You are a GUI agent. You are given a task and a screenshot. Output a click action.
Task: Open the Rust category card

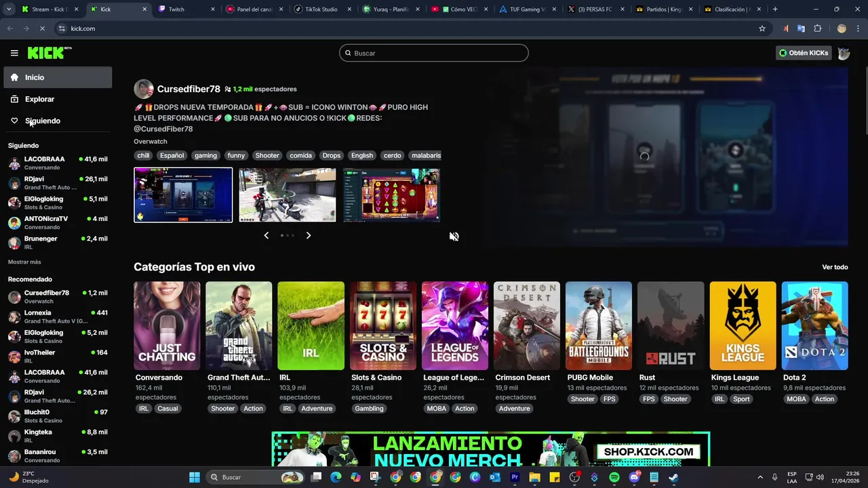pos(671,326)
